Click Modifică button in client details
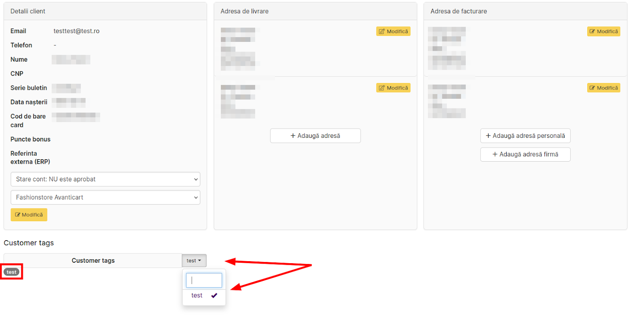 point(29,215)
